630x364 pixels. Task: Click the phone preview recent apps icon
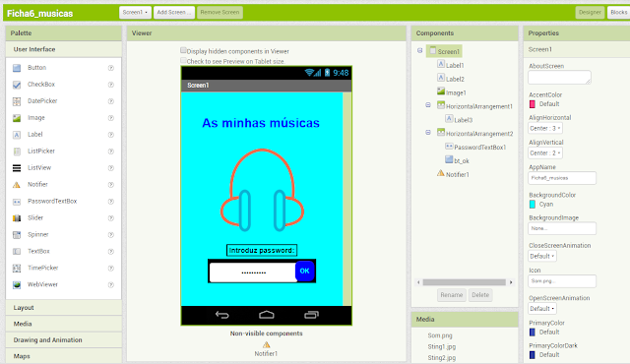[311, 315]
